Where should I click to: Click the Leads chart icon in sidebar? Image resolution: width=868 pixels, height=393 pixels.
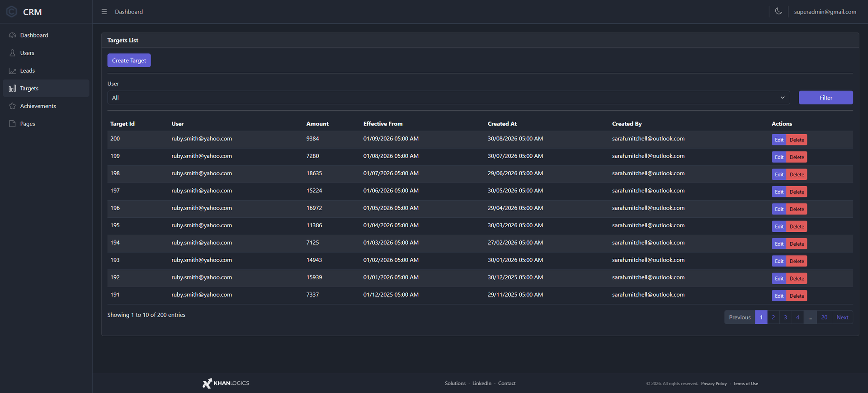click(x=12, y=70)
